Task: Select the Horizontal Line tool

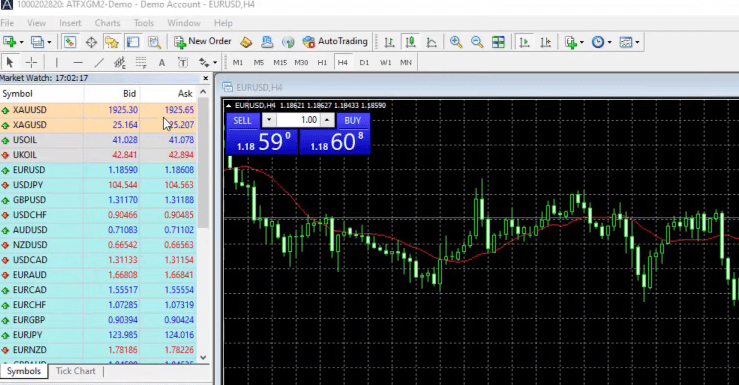Action: tap(78, 62)
